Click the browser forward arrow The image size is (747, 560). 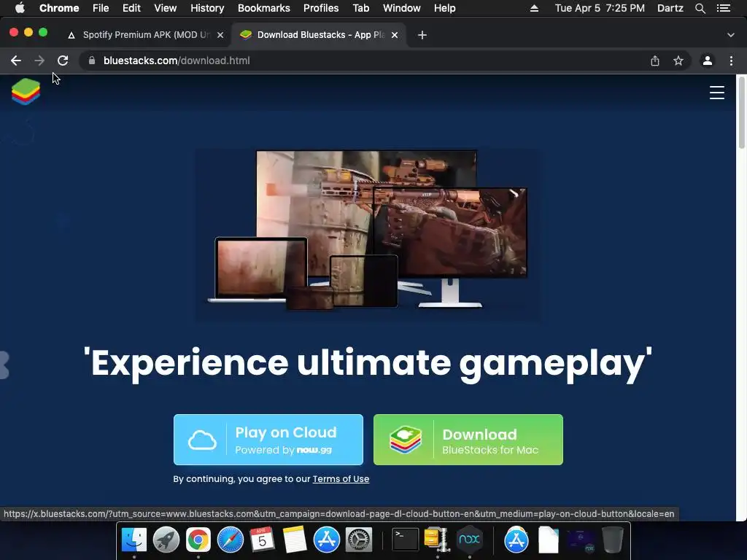39,61
